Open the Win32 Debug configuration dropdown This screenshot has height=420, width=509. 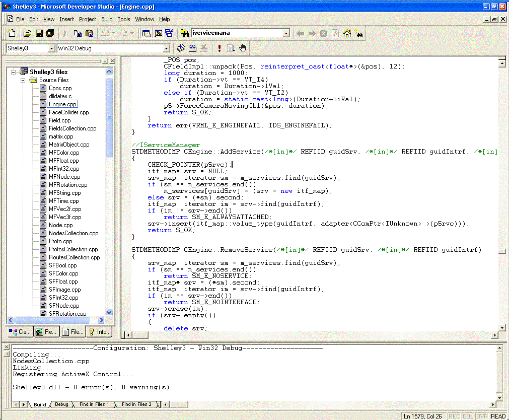point(166,48)
